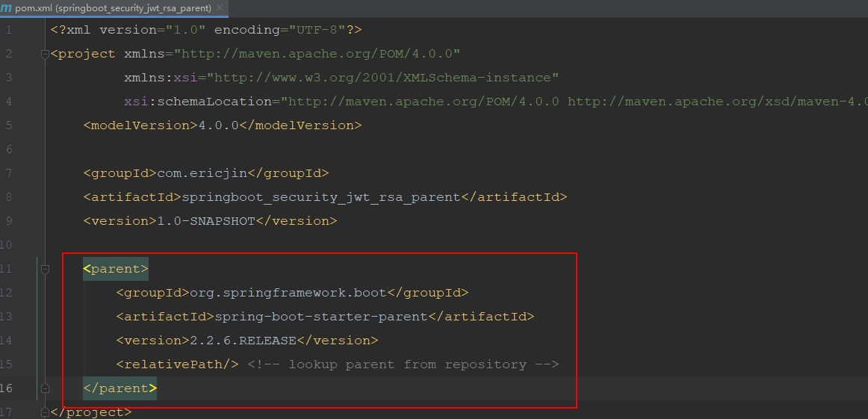Click the <relativePath/> tag

pyautogui.click(x=178, y=364)
